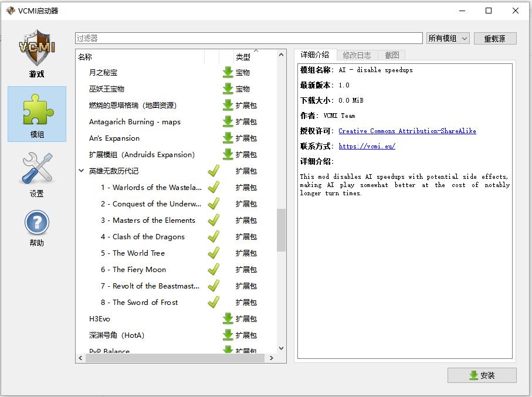This screenshot has width=532, height=397.
Task: Click the mod list scroll down arrow
Action: (281, 348)
